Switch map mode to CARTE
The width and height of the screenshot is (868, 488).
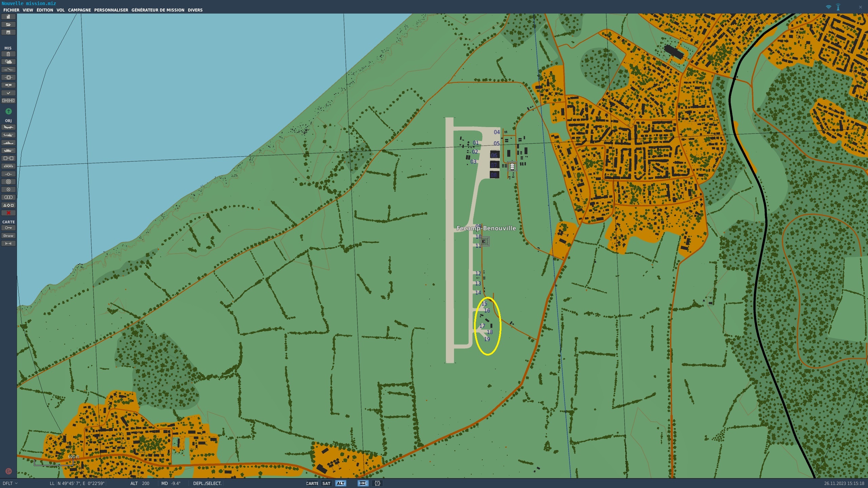pos(312,484)
